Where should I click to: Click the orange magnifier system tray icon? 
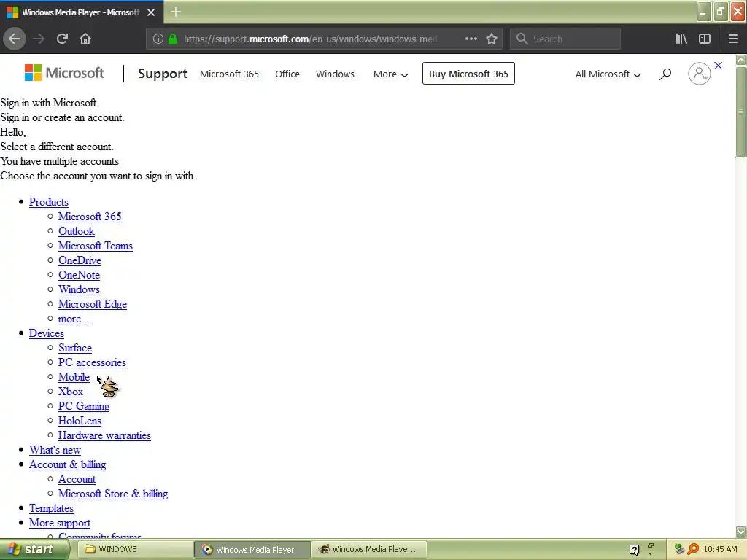click(693, 549)
